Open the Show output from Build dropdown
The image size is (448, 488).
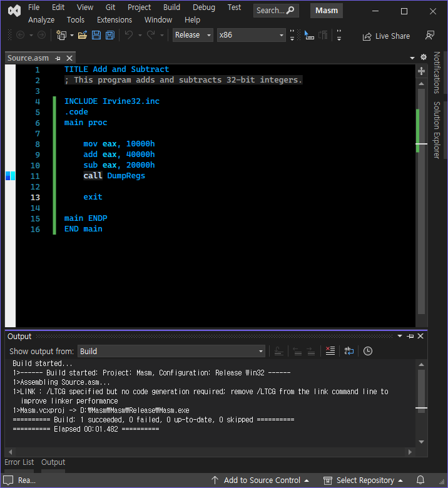coord(171,351)
